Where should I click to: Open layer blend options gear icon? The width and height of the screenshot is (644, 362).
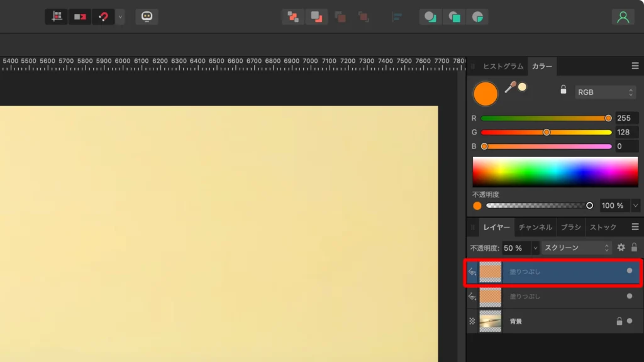621,248
